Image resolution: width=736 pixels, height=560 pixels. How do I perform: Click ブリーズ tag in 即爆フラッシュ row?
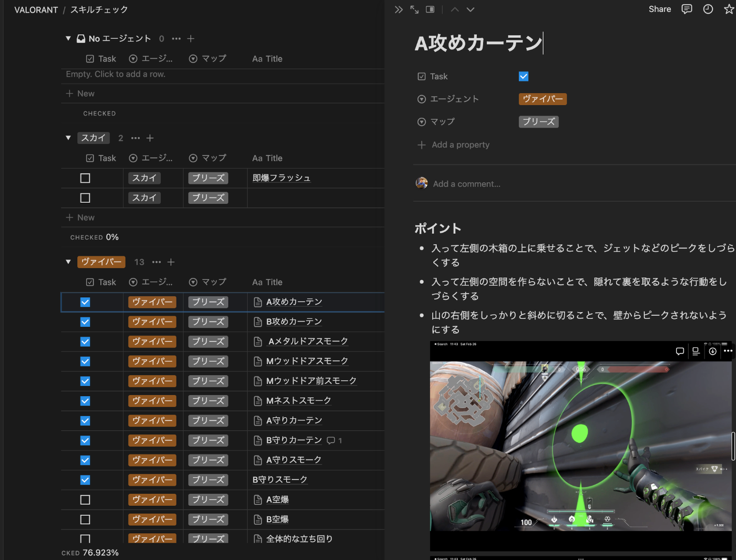click(208, 179)
